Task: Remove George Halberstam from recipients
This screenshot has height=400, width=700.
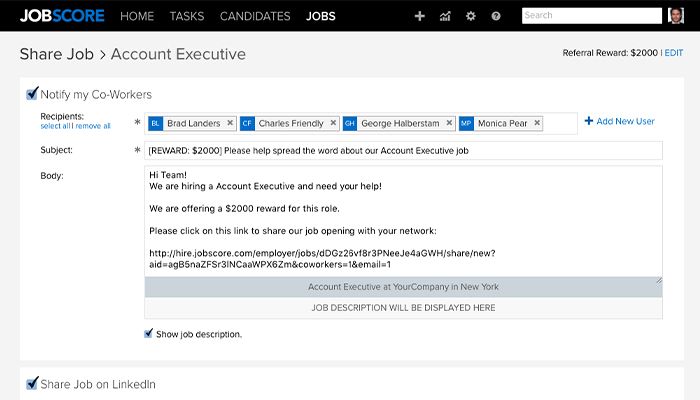Action: 449,123
